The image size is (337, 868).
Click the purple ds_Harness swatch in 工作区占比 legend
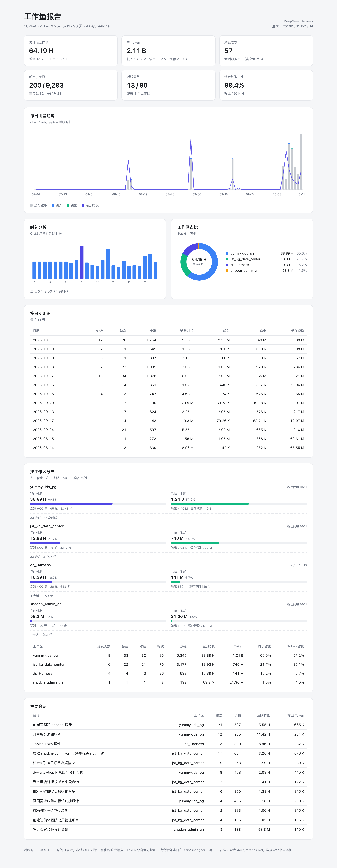coord(227,265)
